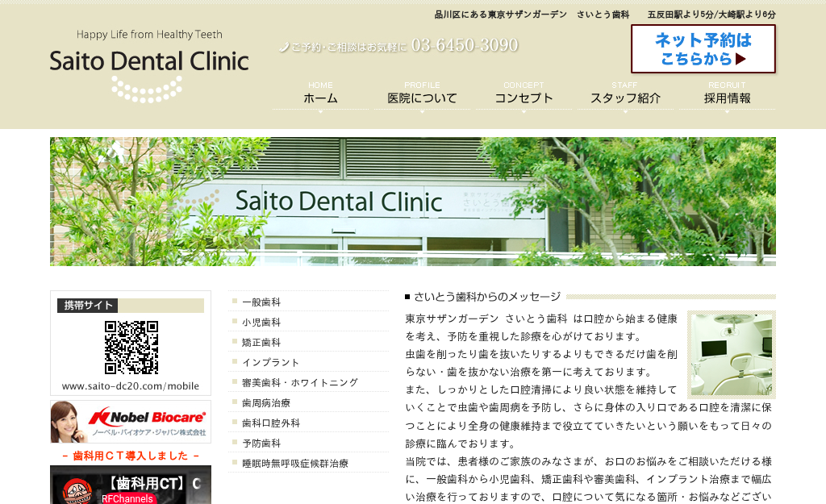
Task: Go to the ホーム navigation item
Action: point(320,95)
